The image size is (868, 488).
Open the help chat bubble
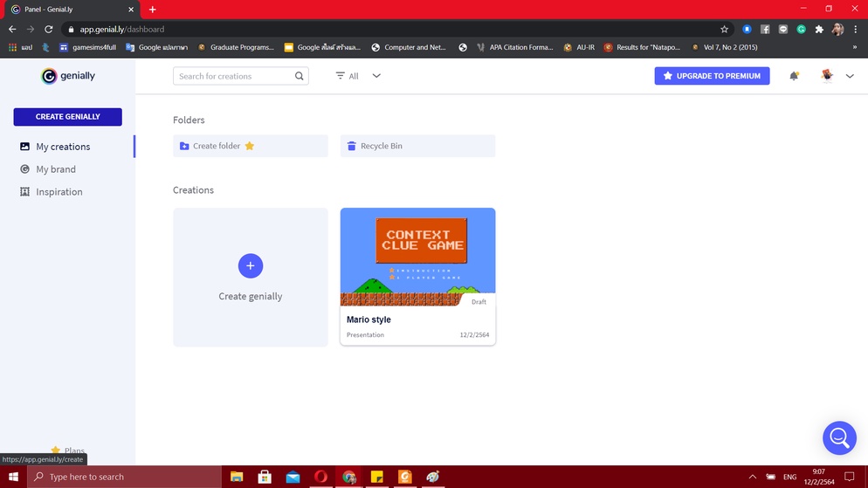pyautogui.click(x=839, y=438)
